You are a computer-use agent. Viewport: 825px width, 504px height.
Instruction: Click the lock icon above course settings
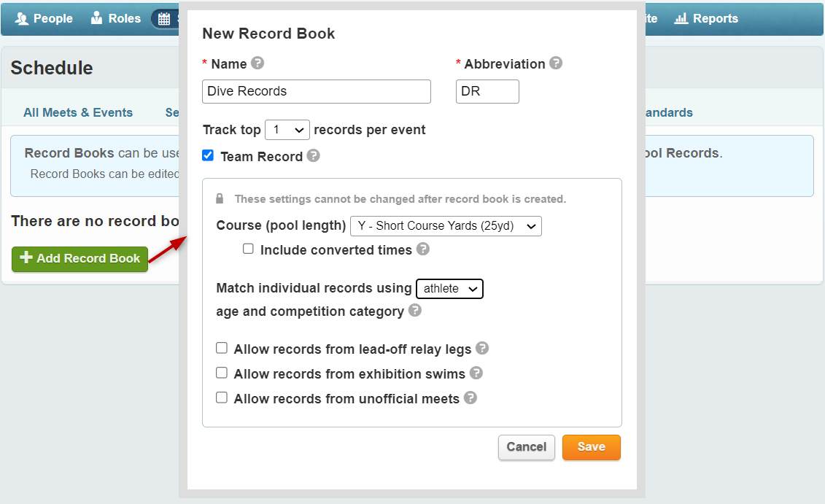(222, 198)
